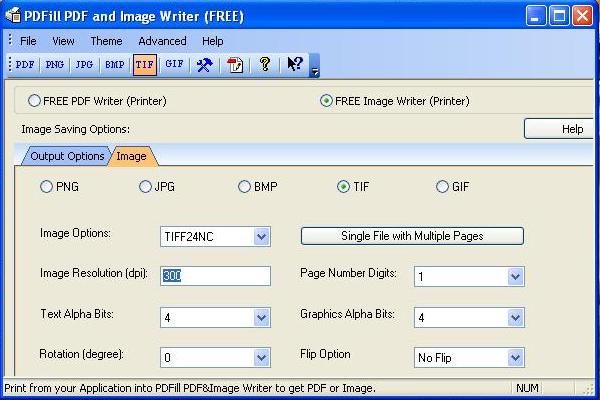Click the yellow question mark help icon

[265, 64]
